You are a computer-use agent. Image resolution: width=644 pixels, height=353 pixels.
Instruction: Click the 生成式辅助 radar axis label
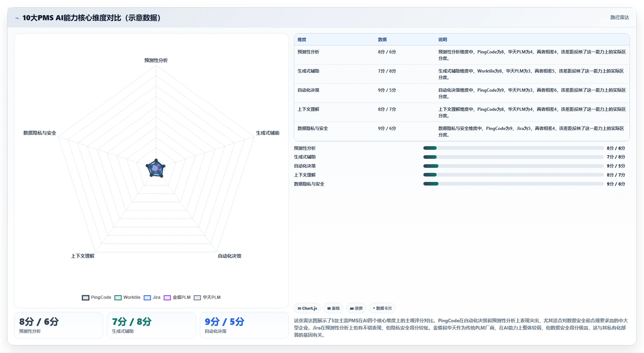point(268,133)
